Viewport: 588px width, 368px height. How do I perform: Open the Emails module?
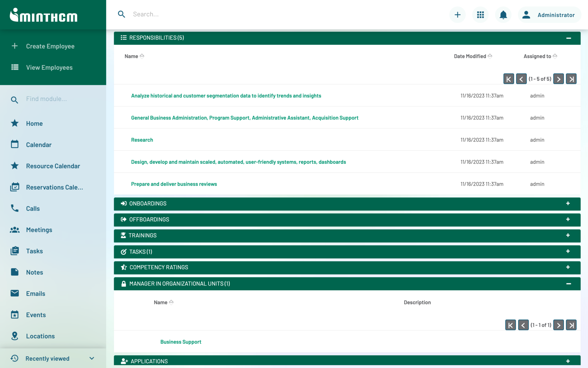pos(35,293)
